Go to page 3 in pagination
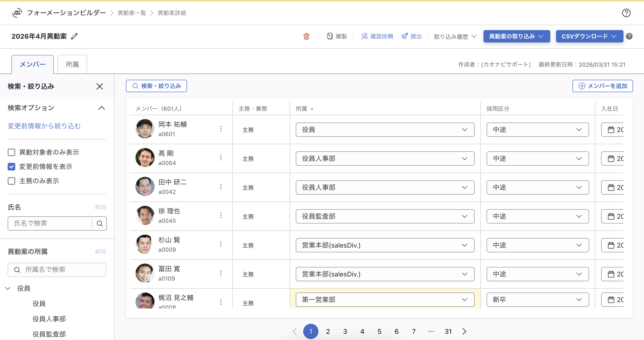 (345, 331)
